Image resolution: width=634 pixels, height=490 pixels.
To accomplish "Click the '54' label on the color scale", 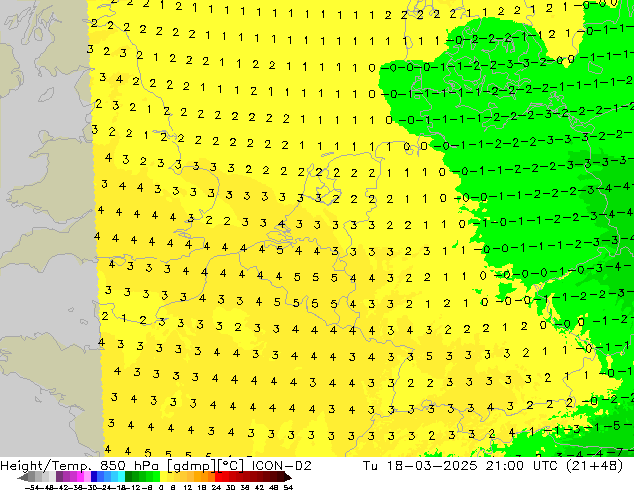I will tap(288, 487).
